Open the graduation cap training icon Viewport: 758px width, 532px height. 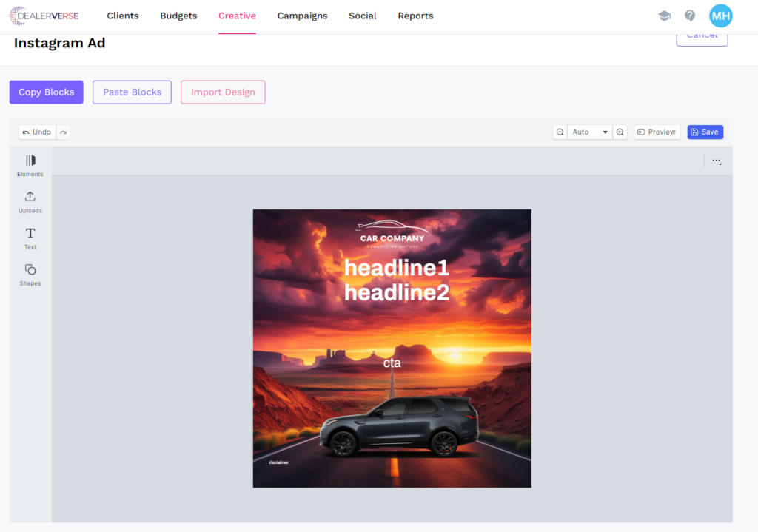pos(665,16)
